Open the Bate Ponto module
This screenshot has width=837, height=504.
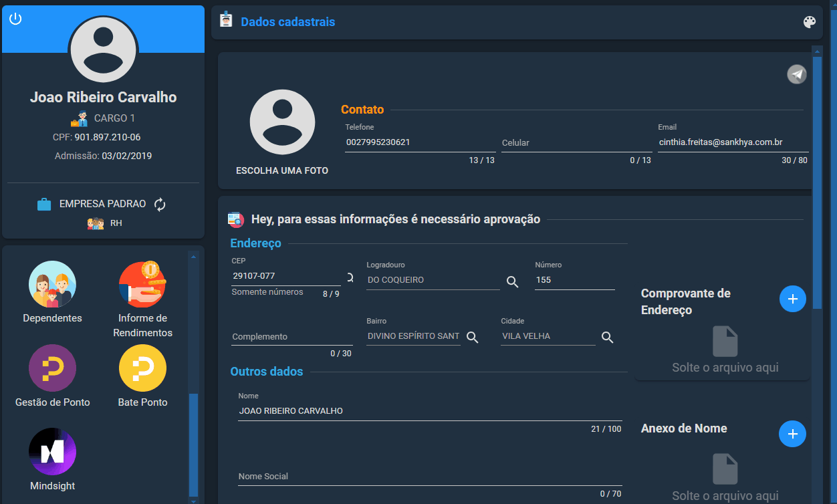pos(142,376)
